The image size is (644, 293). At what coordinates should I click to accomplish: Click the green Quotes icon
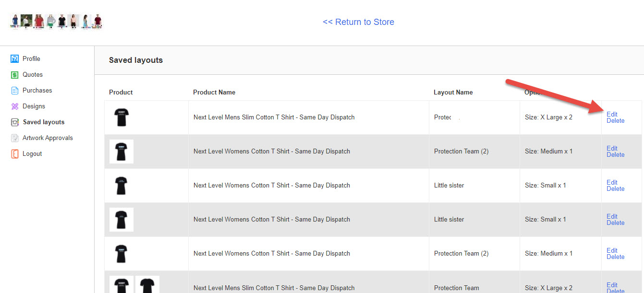[14, 75]
